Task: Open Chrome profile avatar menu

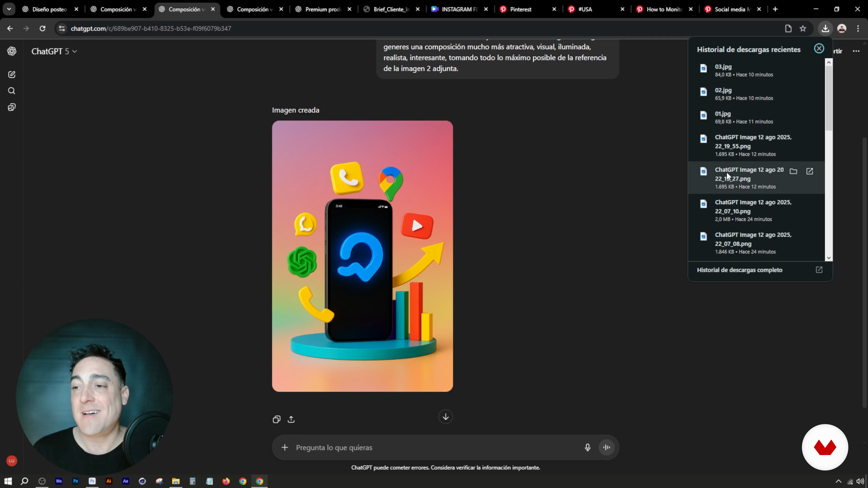Action: tap(842, 29)
